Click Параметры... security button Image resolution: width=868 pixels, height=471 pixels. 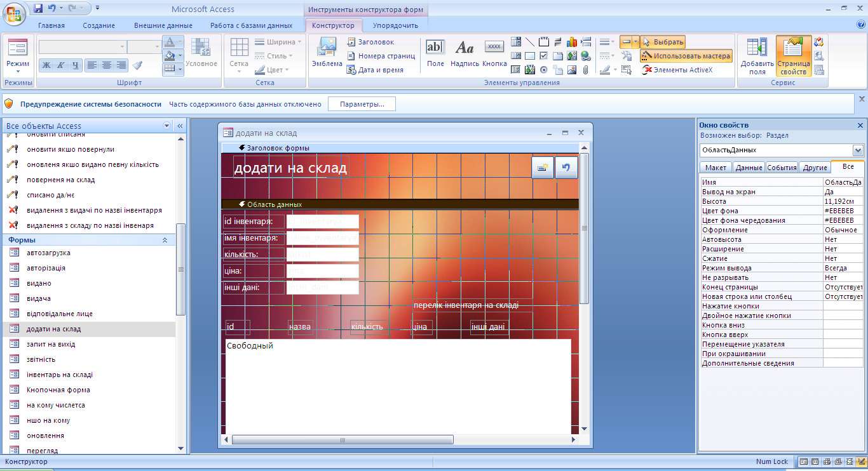point(362,104)
